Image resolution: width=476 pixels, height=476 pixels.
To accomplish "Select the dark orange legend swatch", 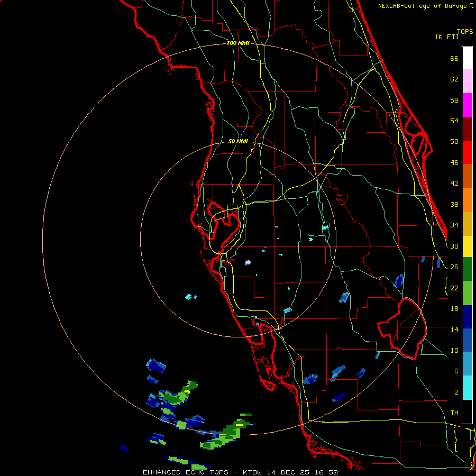I will tap(467, 176).
